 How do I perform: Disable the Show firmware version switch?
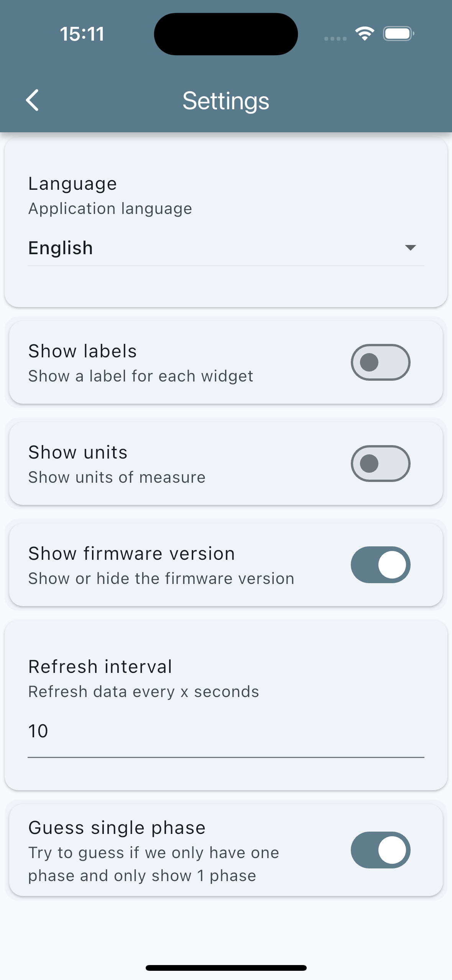pyautogui.click(x=380, y=565)
